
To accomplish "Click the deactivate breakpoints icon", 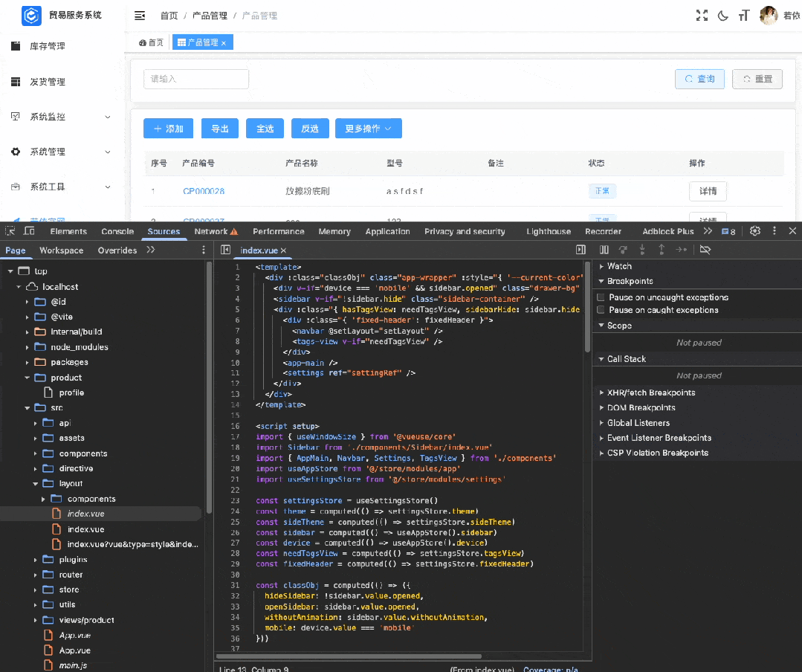I will click(705, 251).
